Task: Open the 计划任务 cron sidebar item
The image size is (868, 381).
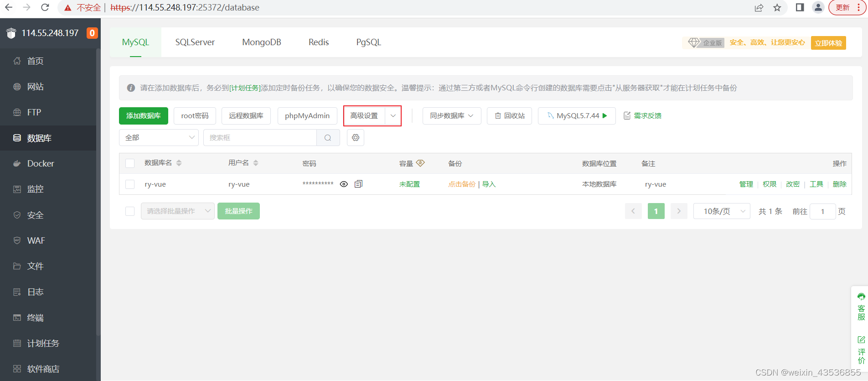Action: [x=48, y=343]
